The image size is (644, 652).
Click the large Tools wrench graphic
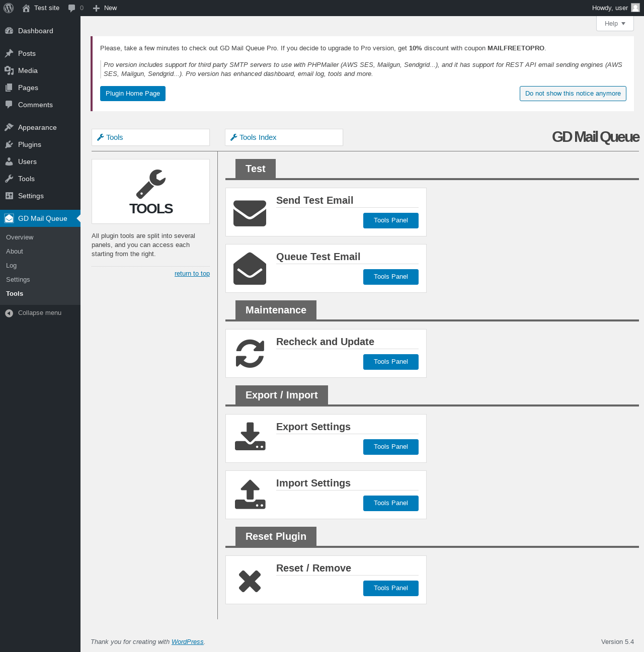point(150,184)
